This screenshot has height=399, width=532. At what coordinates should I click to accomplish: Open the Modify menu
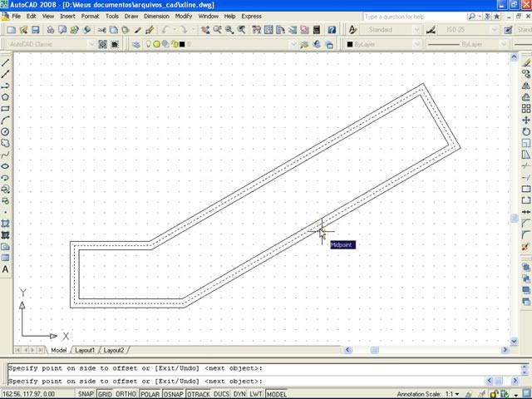183,17
